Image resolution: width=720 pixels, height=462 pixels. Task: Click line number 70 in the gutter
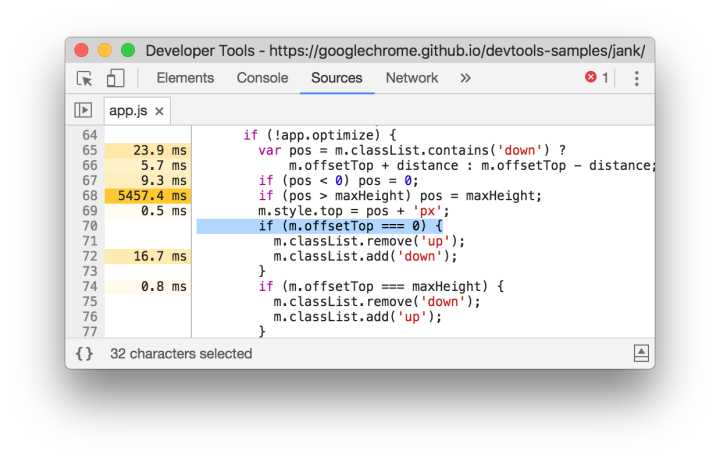point(90,226)
